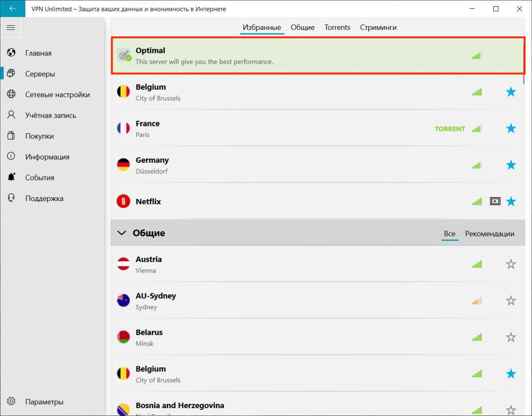This screenshot has height=416, width=532.
Task: Choose the Germany Düsseldorf server
Action: [291, 165]
